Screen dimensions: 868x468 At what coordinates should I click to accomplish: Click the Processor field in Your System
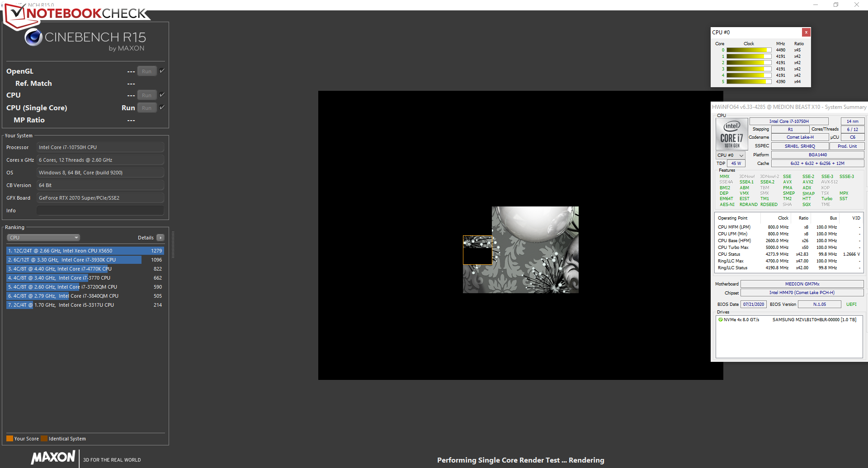pos(100,147)
